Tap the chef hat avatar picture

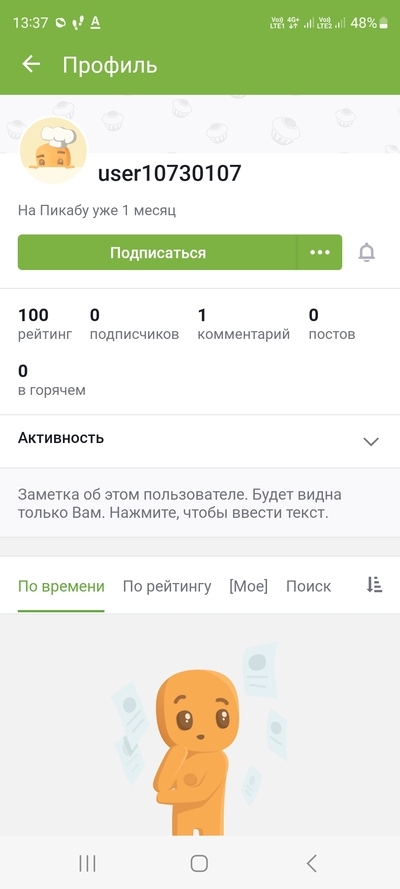click(53, 151)
